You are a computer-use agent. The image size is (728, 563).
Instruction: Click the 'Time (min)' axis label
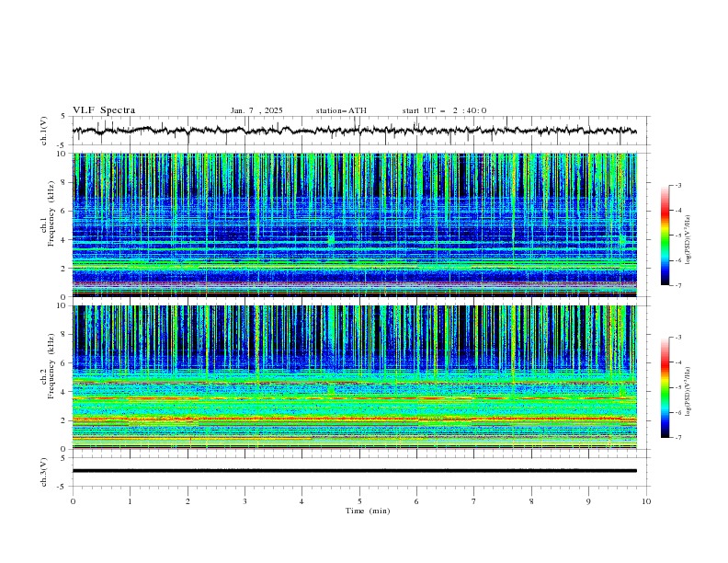(368, 511)
